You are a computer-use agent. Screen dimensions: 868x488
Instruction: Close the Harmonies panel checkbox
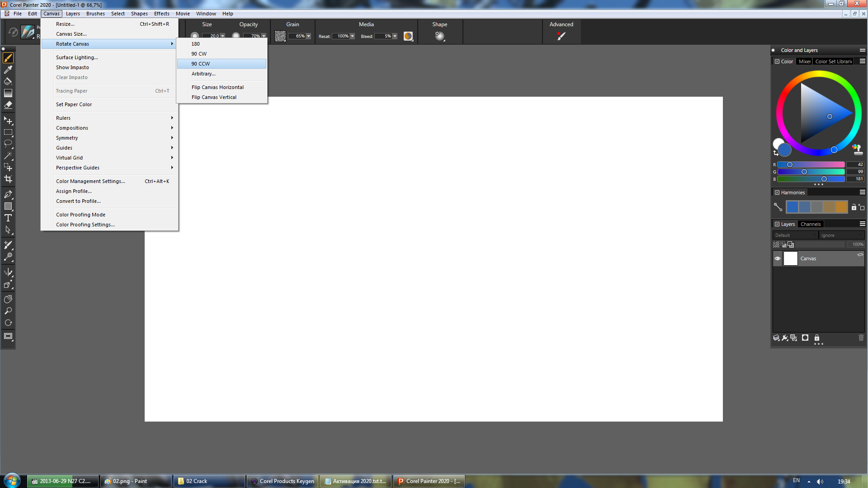tap(777, 192)
